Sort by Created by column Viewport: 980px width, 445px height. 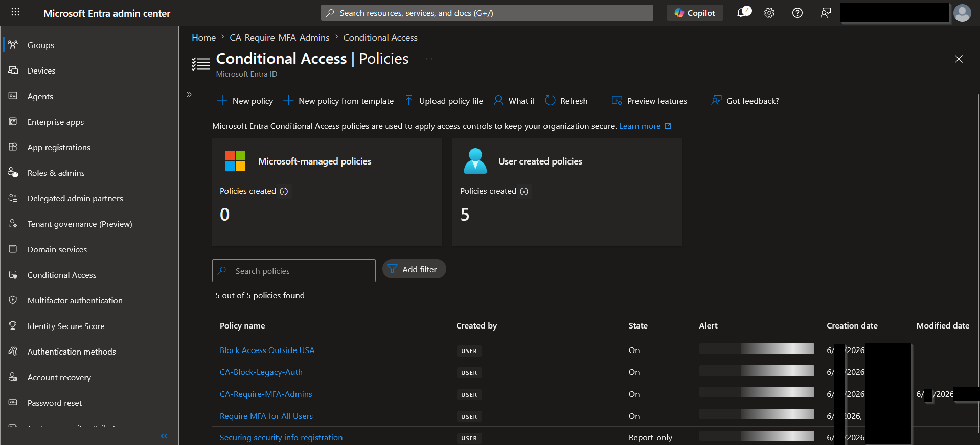pyautogui.click(x=476, y=326)
